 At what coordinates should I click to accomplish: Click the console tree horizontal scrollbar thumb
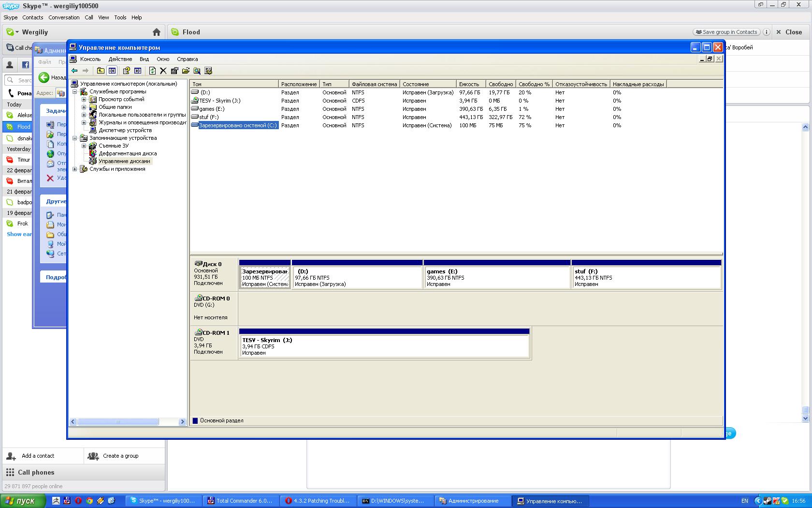pos(118,422)
